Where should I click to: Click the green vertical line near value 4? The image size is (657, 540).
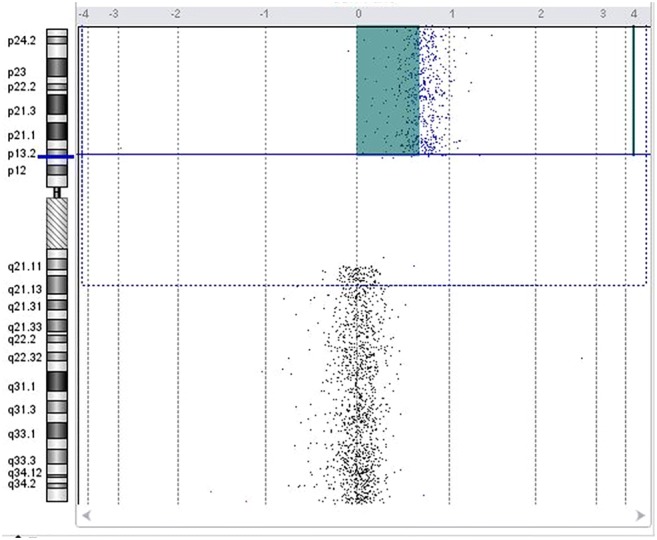coord(633,90)
